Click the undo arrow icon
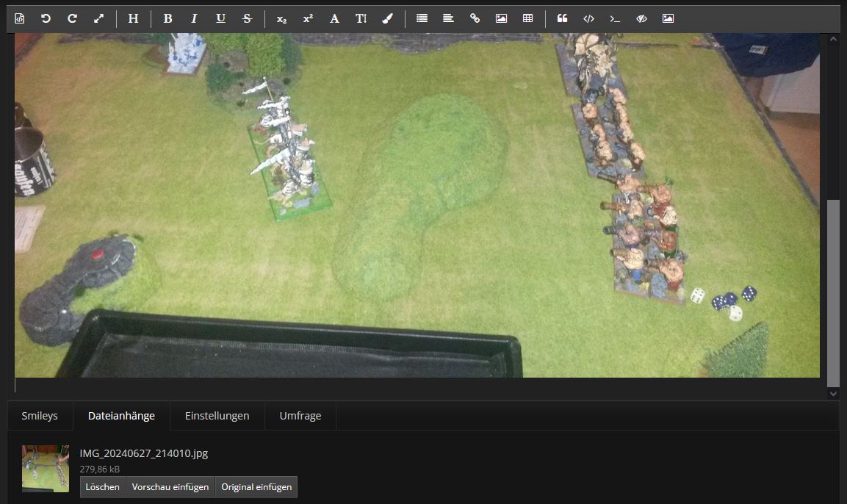Screen dimensions: 847x504 (x=46, y=18)
